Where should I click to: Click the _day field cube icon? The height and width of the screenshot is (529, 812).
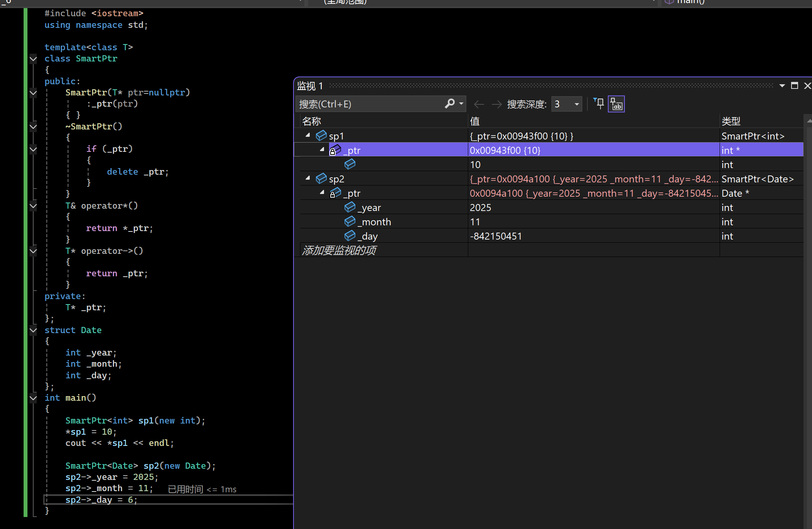pyautogui.click(x=350, y=236)
